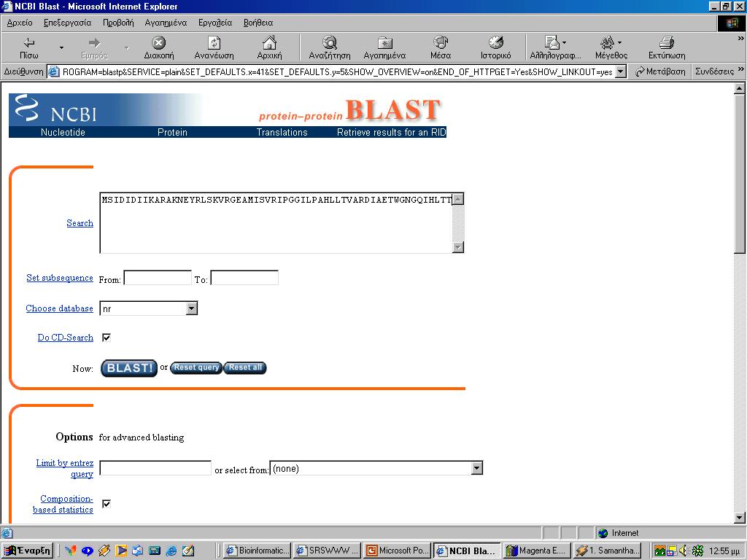Show browsing history with Ιστορικό
Image resolution: width=747 pixels, height=560 pixels.
click(495, 47)
